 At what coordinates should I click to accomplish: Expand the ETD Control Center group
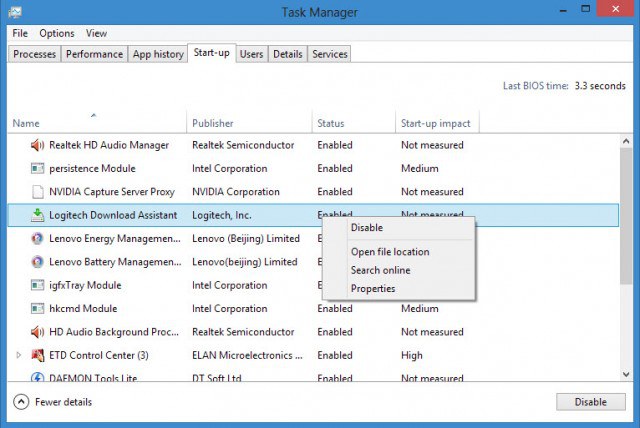(x=18, y=355)
